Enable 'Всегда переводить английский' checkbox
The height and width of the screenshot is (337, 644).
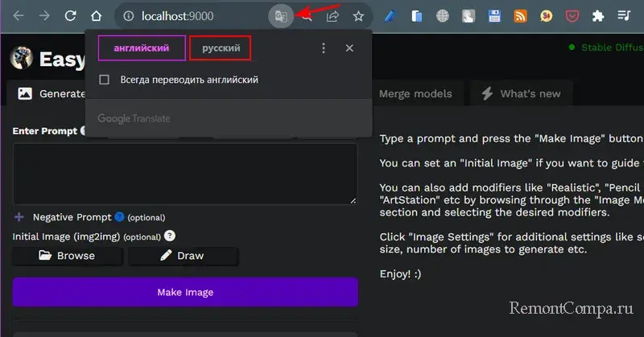tap(104, 80)
